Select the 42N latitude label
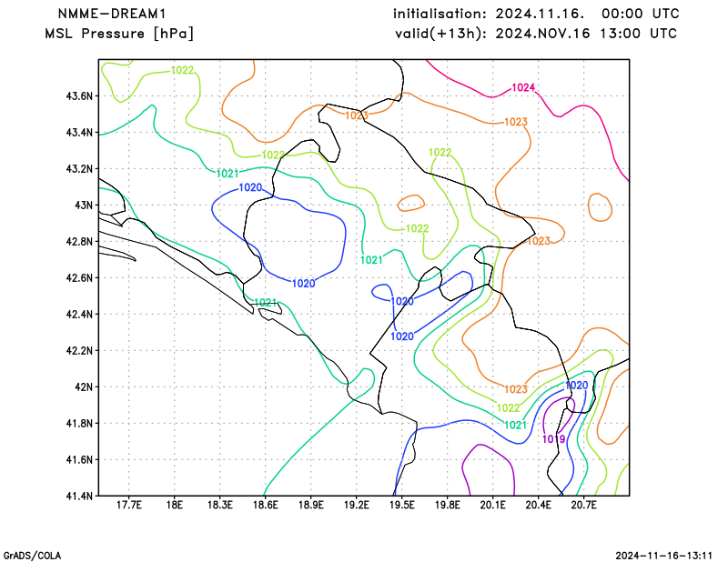The height and width of the screenshot is (562, 728). click(x=84, y=387)
